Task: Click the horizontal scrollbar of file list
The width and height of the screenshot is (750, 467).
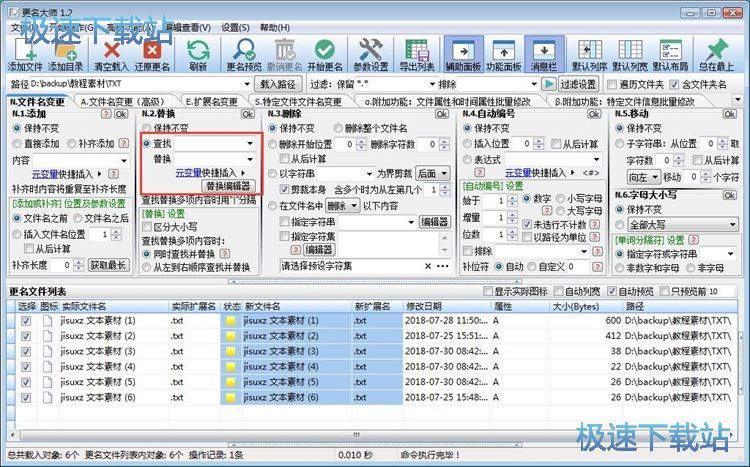Action: pyautogui.click(x=356, y=434)
